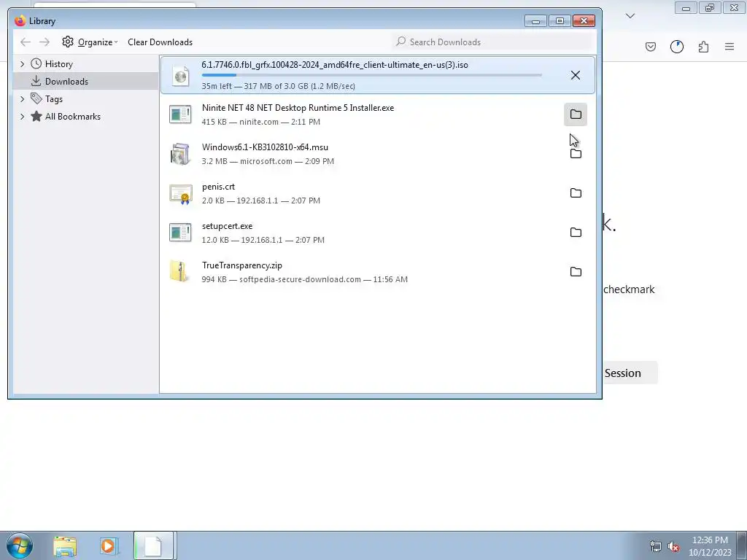The width and height of the screenshot is (747, 560).
Task: Select the TrueTransparency.zip file name
Action: click(242, 265)
